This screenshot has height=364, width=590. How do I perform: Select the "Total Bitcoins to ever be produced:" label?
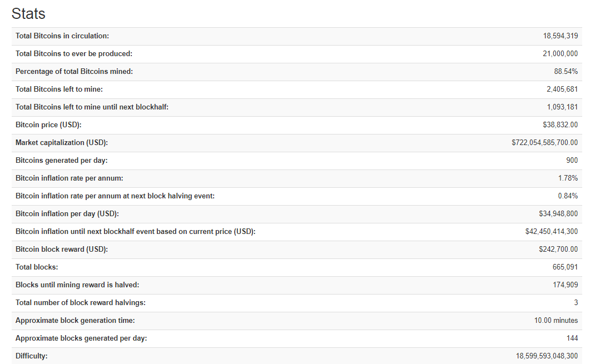click(74, 54)
